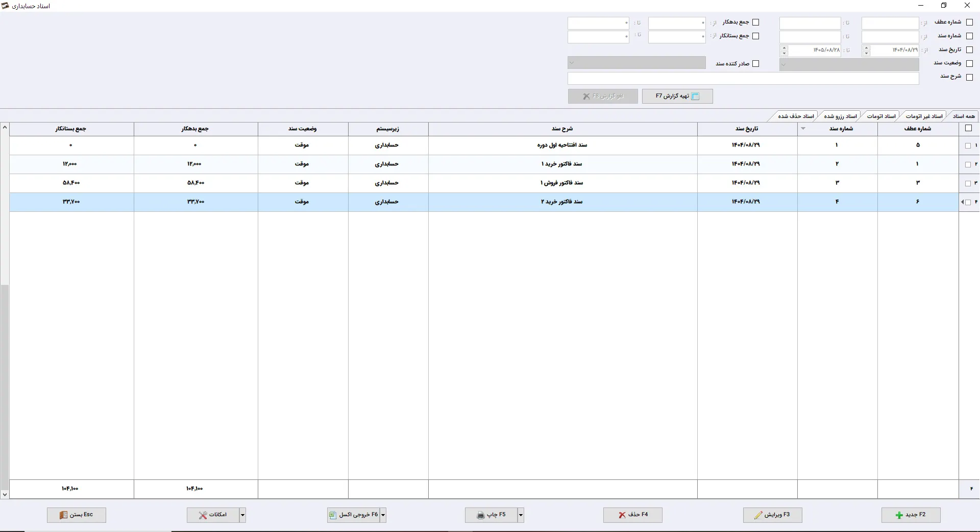The image size is (980, 532).
Task: Click the app icon in the title bar
Action: point(5,6)
